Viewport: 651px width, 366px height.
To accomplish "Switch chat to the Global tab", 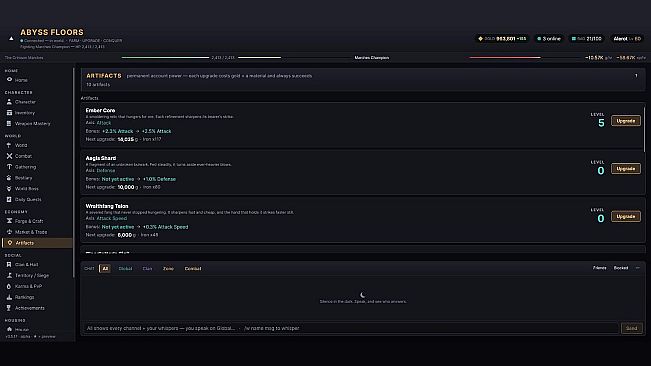I will (x=125, y=268).
